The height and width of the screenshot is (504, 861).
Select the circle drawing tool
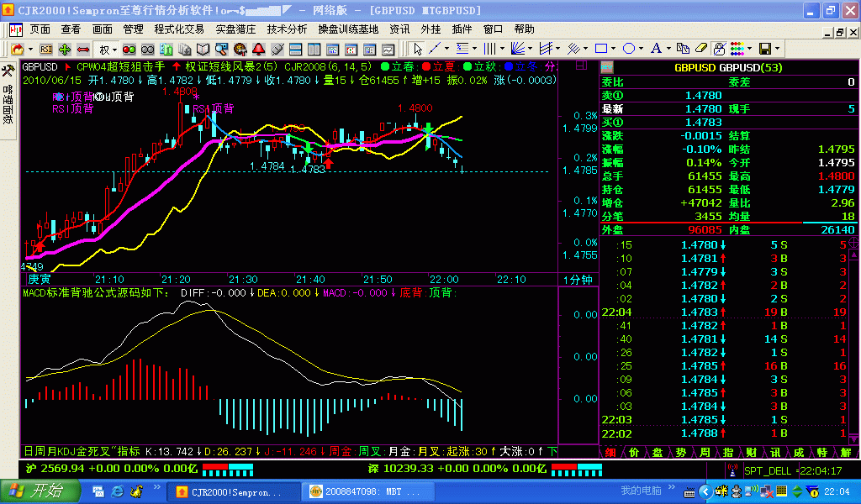click(x=629, y=49)
